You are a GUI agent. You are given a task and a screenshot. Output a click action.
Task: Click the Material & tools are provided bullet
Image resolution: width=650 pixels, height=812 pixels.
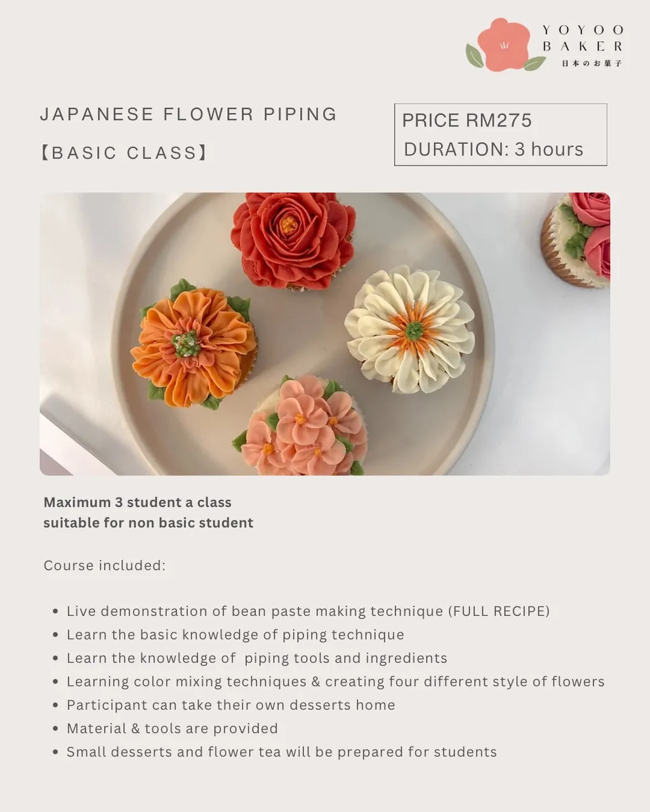click(x=172, y=729)
